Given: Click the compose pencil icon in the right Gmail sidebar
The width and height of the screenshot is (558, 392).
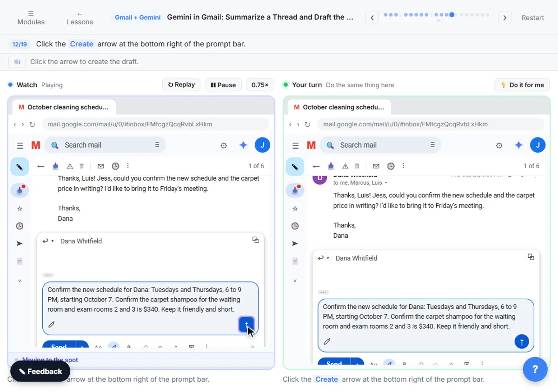Looking at the screenshot, I should pos(295,166).
